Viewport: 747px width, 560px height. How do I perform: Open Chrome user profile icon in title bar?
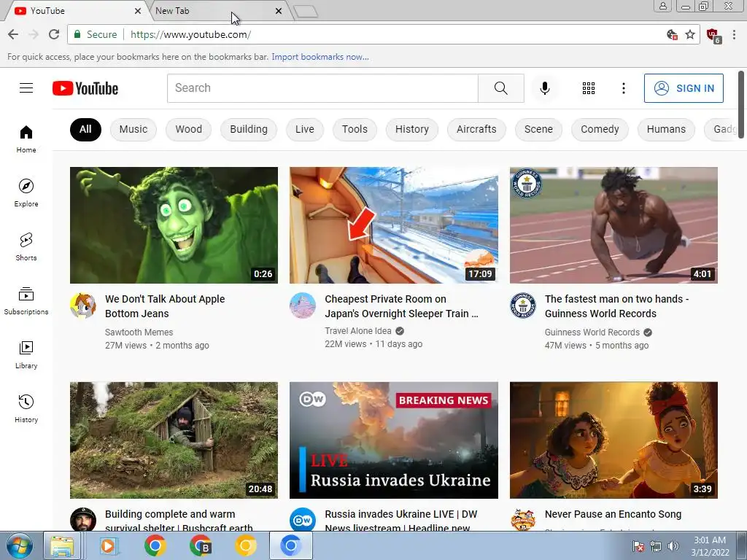click(x=662, y=6)
